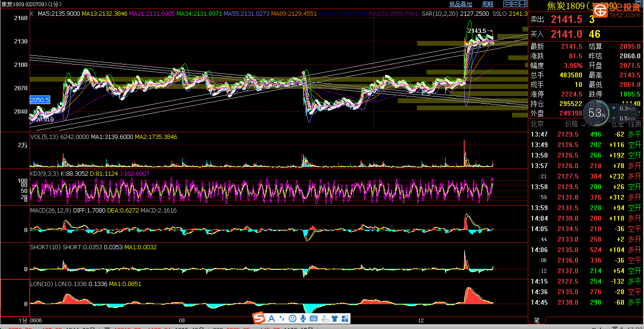Select the 14:36 trade row
644x329 pixels.
[586, 292]
